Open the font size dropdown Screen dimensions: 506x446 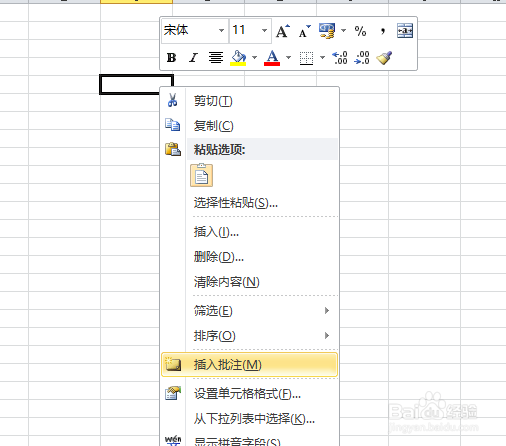pyautogui.click(x=264, y=31)
